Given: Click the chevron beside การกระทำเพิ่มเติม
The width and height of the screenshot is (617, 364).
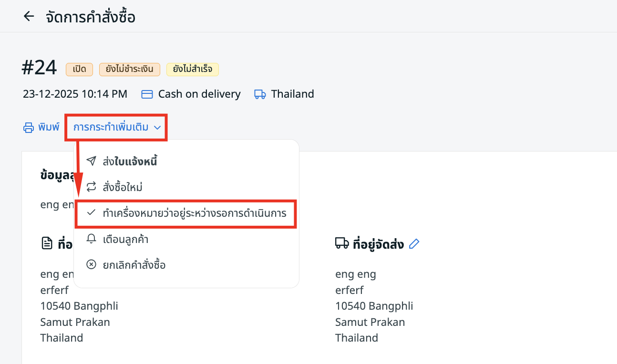Looking at the screenshot, I should (x=157, y=128).
